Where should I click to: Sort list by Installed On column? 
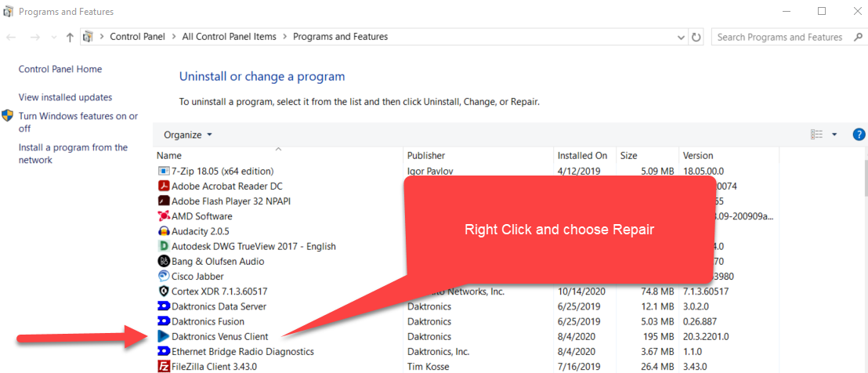[582, 155]
